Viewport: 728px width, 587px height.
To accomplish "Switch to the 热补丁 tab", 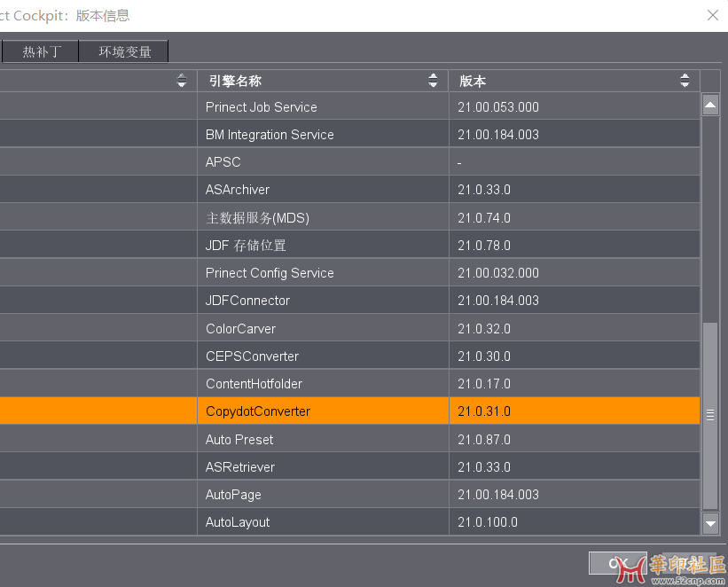I will (x=42, y=51).
